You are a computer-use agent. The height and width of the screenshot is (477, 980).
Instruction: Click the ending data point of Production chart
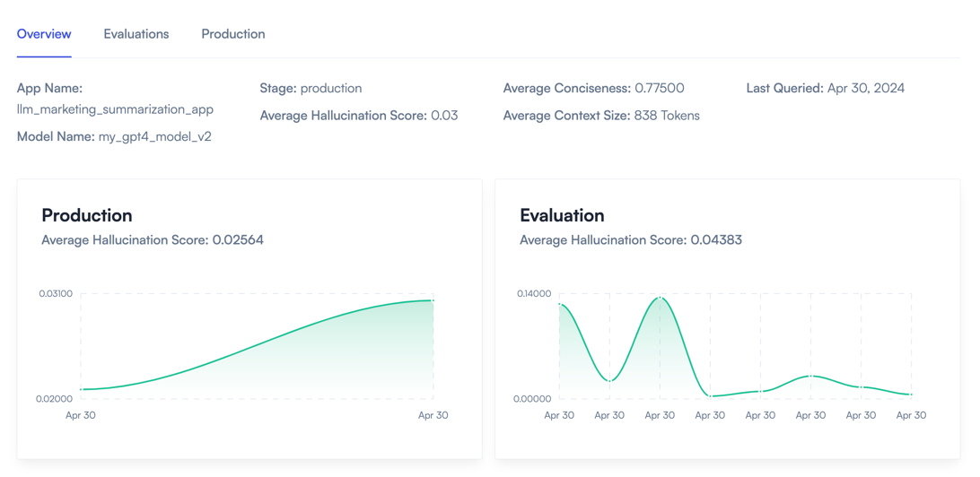[x=433, y=300]
